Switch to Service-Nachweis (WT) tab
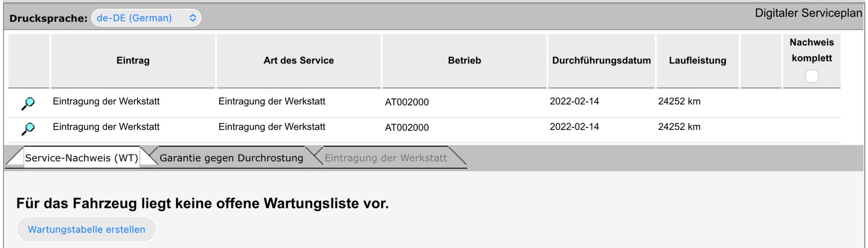 coord(81,158)
